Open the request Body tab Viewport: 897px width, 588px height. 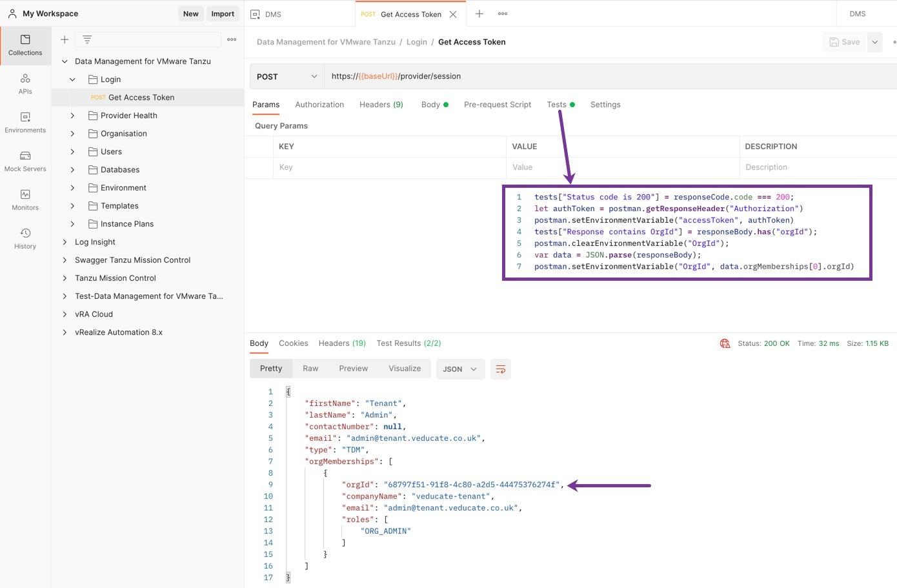click(x=434, y=105)
